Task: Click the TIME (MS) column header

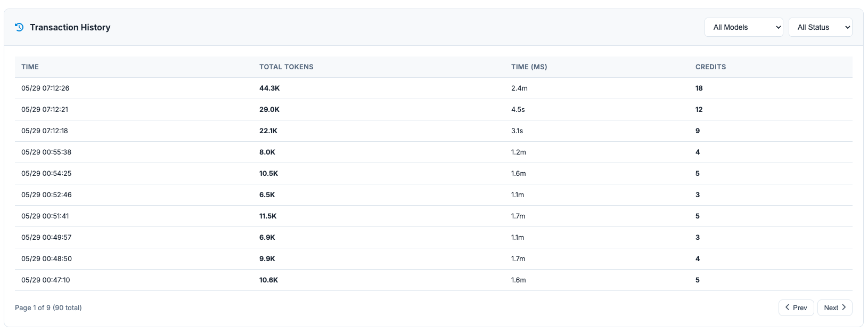Action: [x=529, y=67]
